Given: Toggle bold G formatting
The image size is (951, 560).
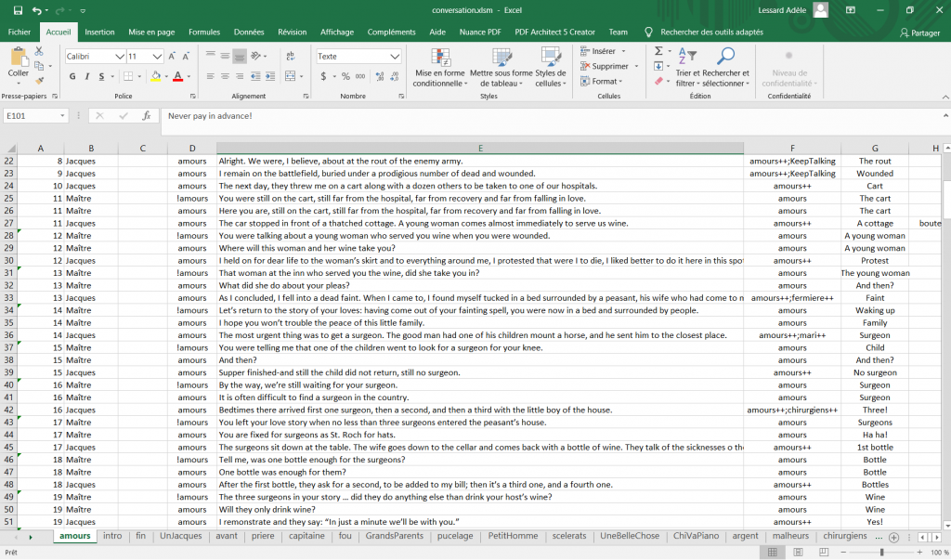Looking at the screenshot, I should point(72,76).
